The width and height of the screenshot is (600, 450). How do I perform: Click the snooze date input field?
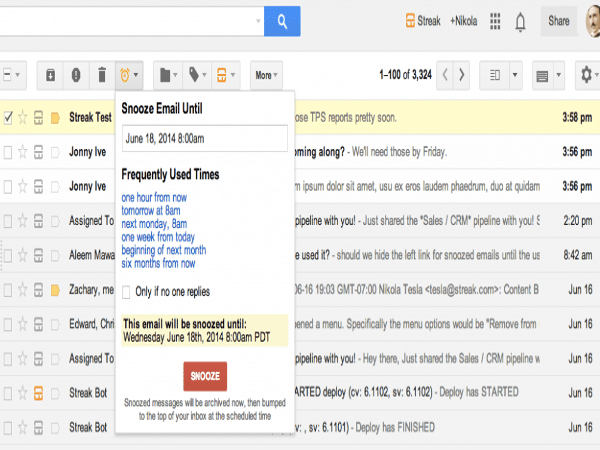coord(205,138)
